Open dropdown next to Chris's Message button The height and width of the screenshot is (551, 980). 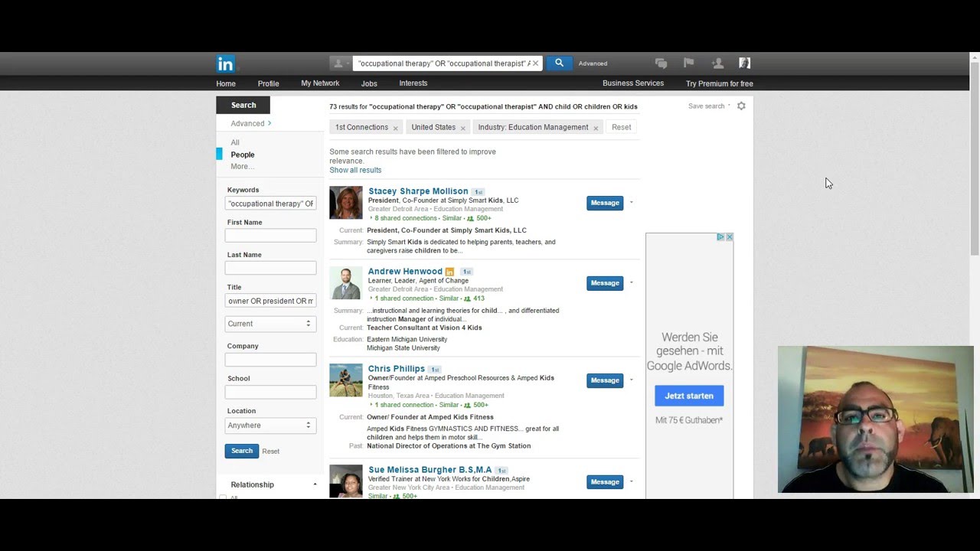[632, 380]
